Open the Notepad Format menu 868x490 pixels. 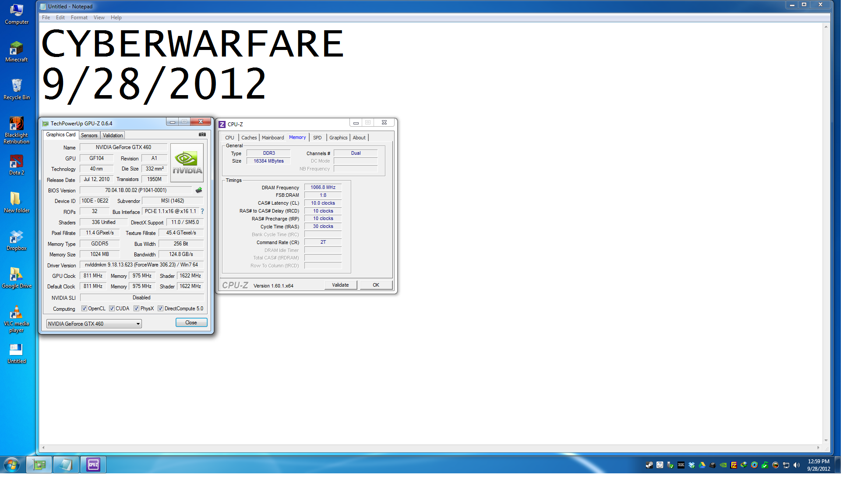coord(79,18)
